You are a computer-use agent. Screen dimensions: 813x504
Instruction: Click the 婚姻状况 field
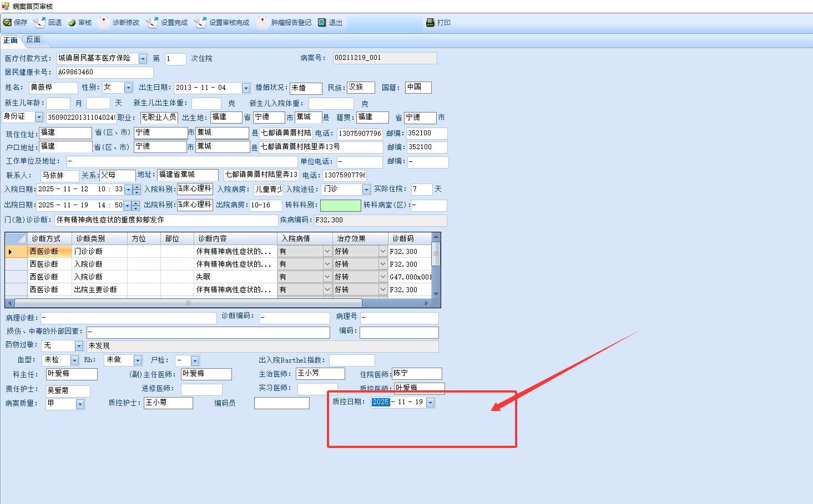306,88
